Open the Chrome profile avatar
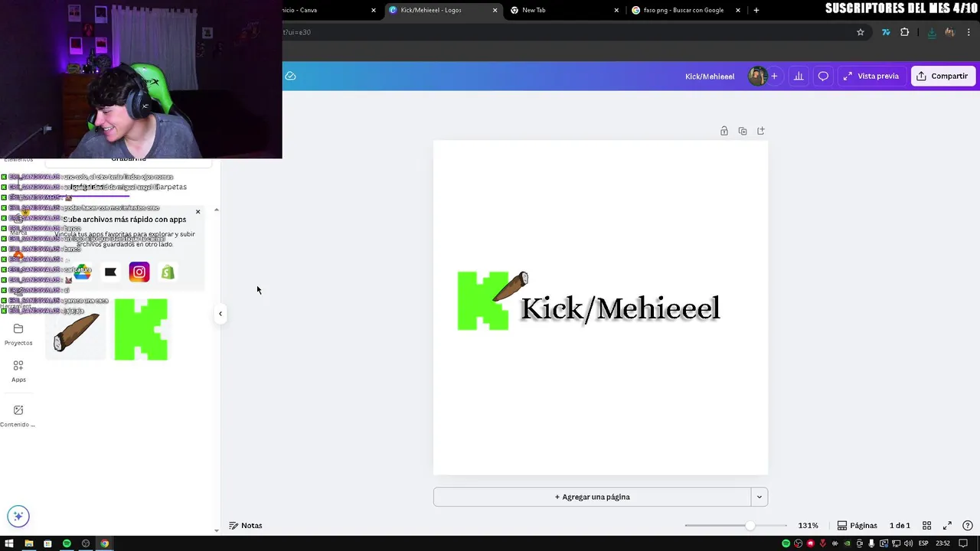The width and height of the screenshot is (980, 551). 950,32
